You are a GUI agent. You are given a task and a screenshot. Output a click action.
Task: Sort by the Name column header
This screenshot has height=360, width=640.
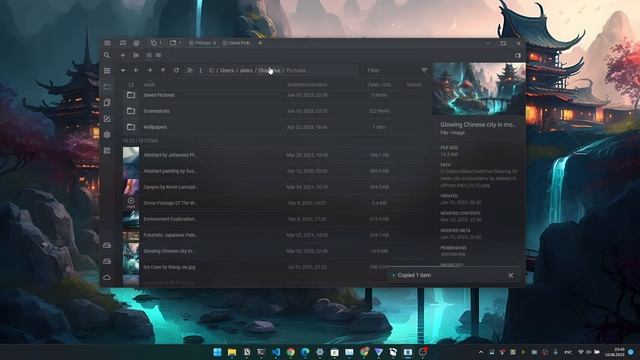(149, 85)
